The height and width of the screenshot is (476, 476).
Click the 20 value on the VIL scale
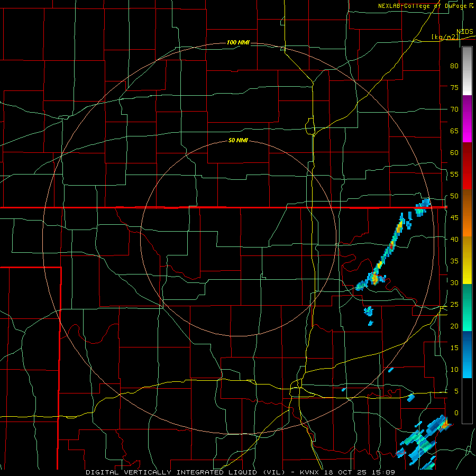[x=454, y=326]
